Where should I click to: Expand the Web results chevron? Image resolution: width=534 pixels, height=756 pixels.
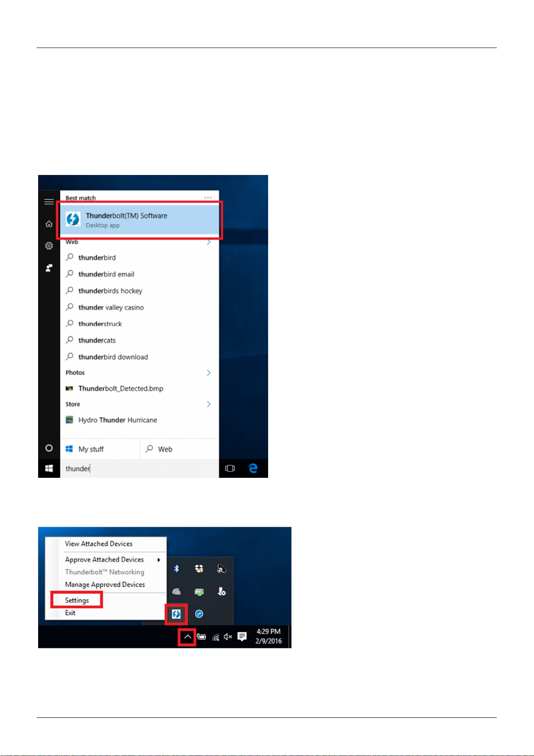208,242
